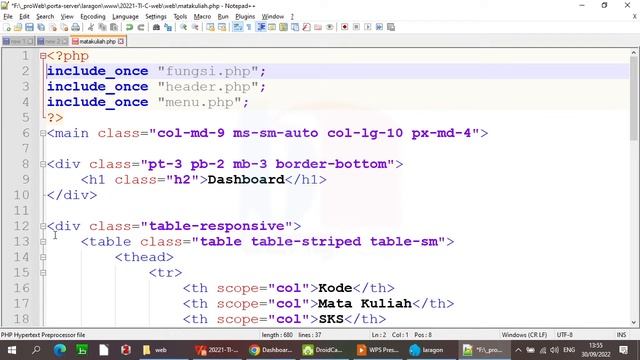Open the Function List panel icon
The height and width of the screenshot is (360, 640).
306,27
